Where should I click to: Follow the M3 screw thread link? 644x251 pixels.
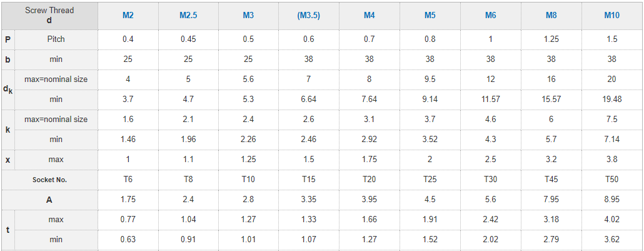click(248, 15)
